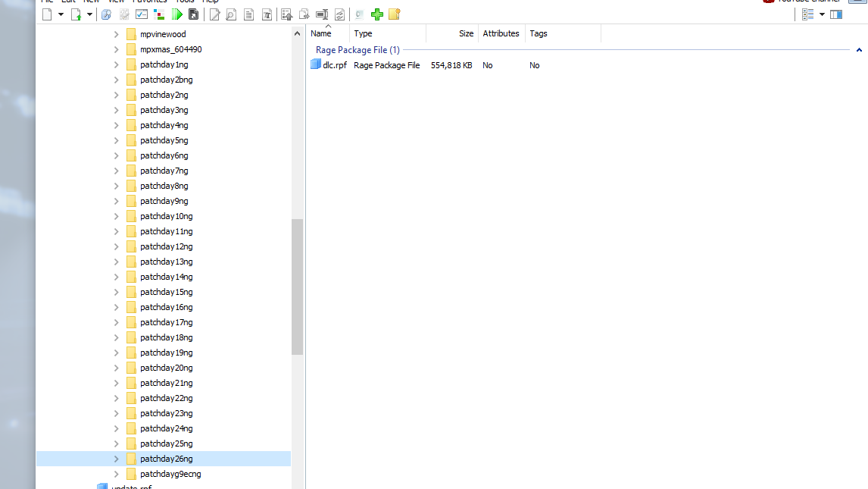Screen dimensions: 868x489
Task: Collapse the Rage Package File group arrow
Action: click(859, 50)
